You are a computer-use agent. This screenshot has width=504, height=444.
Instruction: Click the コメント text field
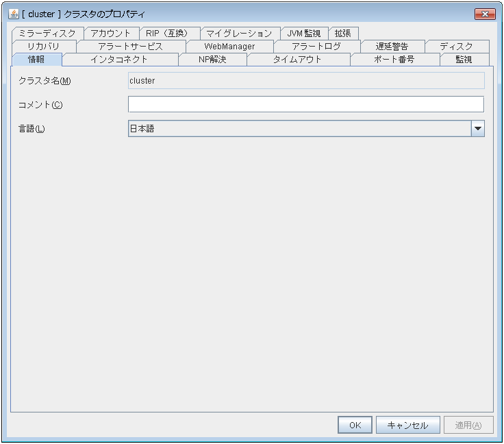[305, 104]
